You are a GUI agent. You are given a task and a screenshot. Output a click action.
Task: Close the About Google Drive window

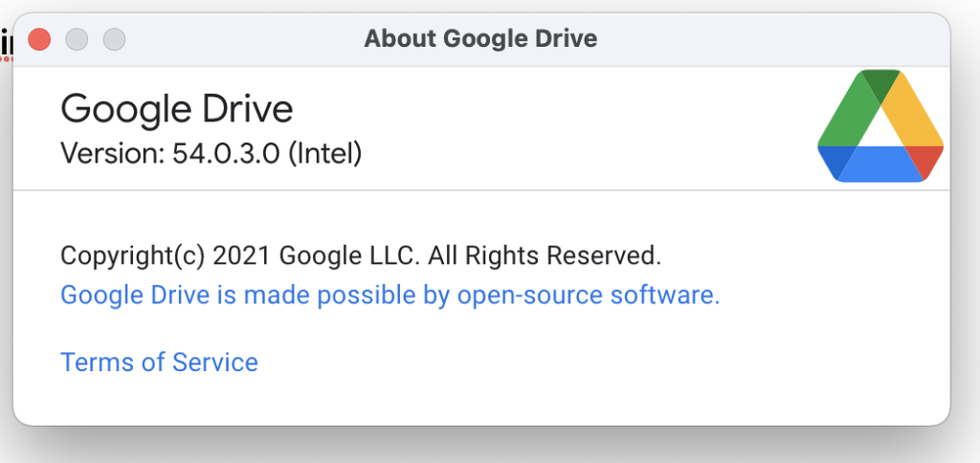point(39,40)
